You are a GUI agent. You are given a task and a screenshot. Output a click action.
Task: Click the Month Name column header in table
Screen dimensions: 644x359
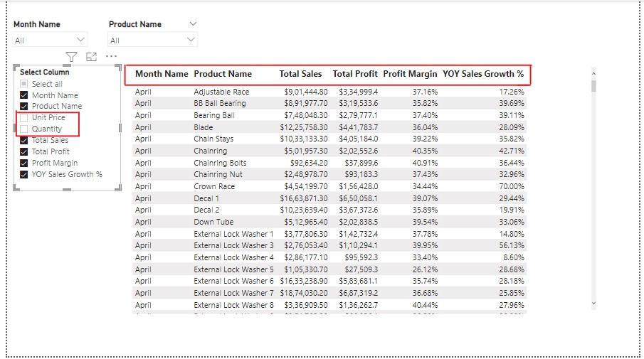162,74
